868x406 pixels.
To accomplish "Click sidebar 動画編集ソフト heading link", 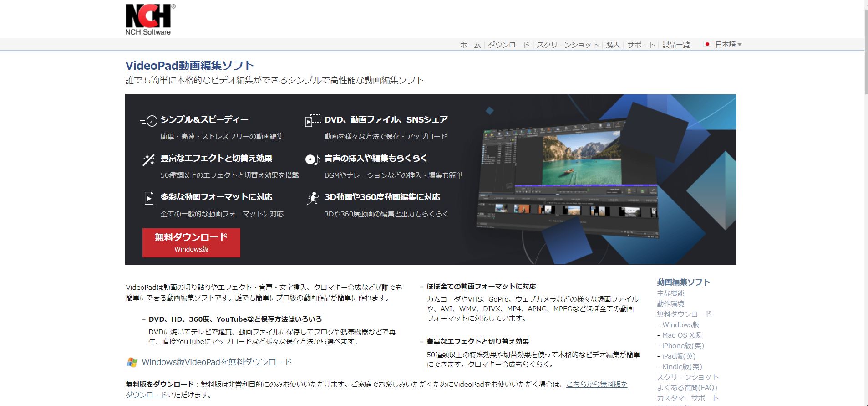I will pyautogui.click(x=683, y=282).
